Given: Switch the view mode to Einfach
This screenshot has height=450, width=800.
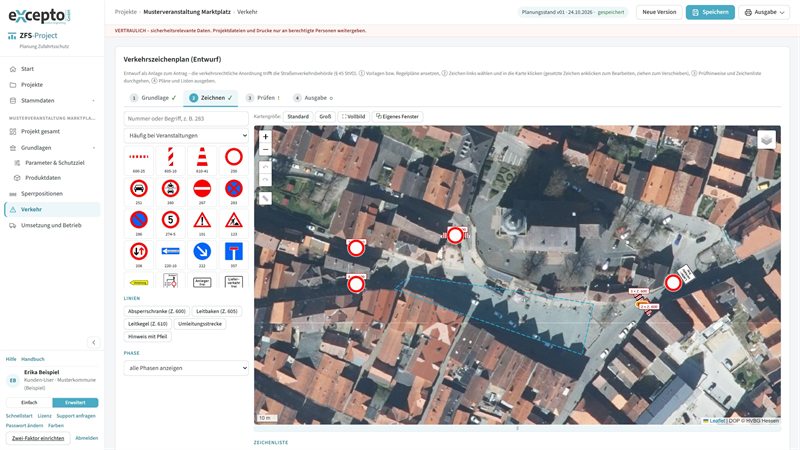Looking at the screenshot, I should tap(29, 403).
